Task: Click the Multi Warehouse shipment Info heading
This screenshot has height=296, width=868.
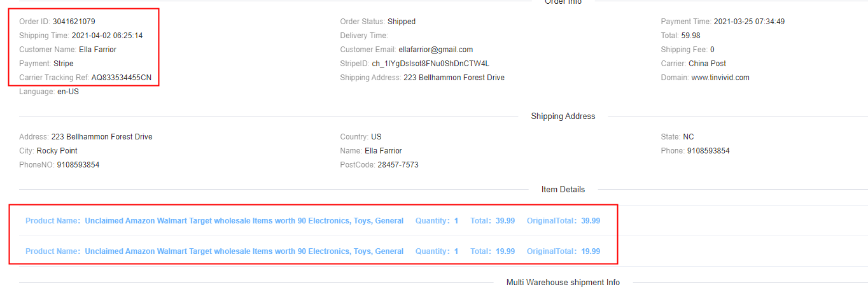Action: (x=563, y=282)
